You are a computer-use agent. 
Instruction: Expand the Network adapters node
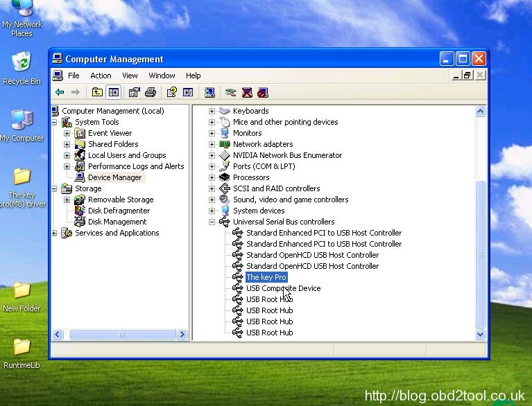pyautogui.click(x=212, y=144)
